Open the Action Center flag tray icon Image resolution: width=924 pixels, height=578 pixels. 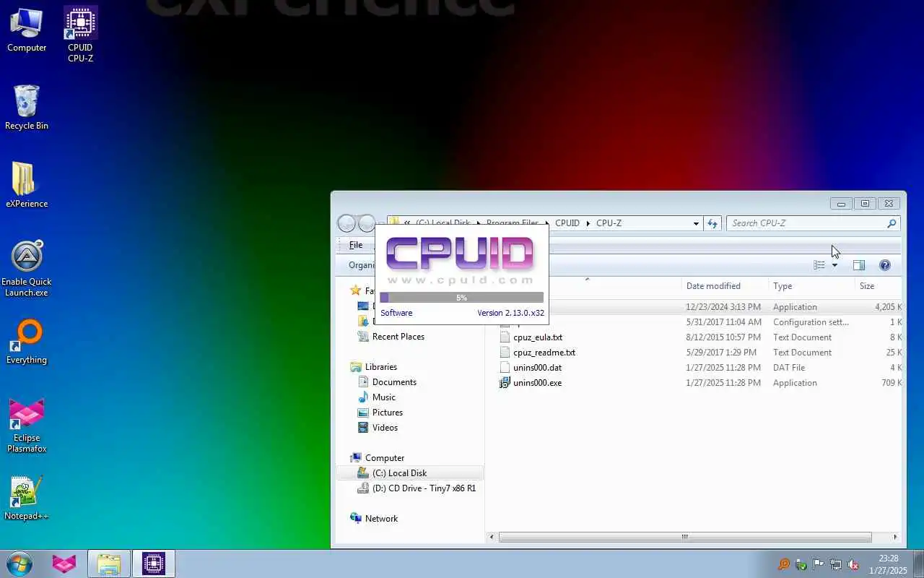click(x=819, y=564)
